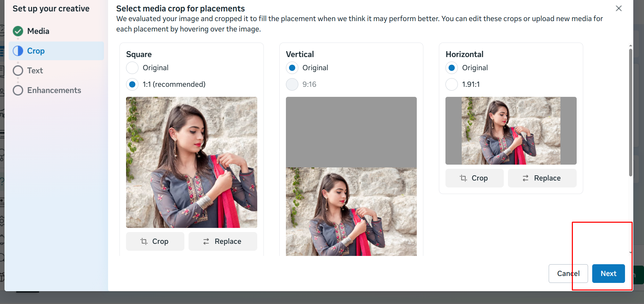Click the crop icon under Square image

coord(144,241)
